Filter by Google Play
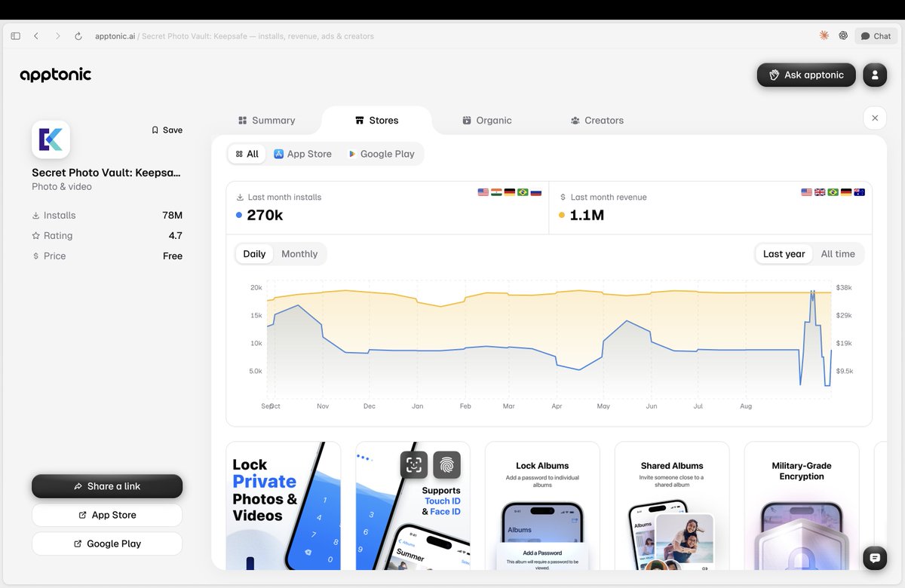The height and width of the screenshot is (588, 905). (x=381, y=154)
